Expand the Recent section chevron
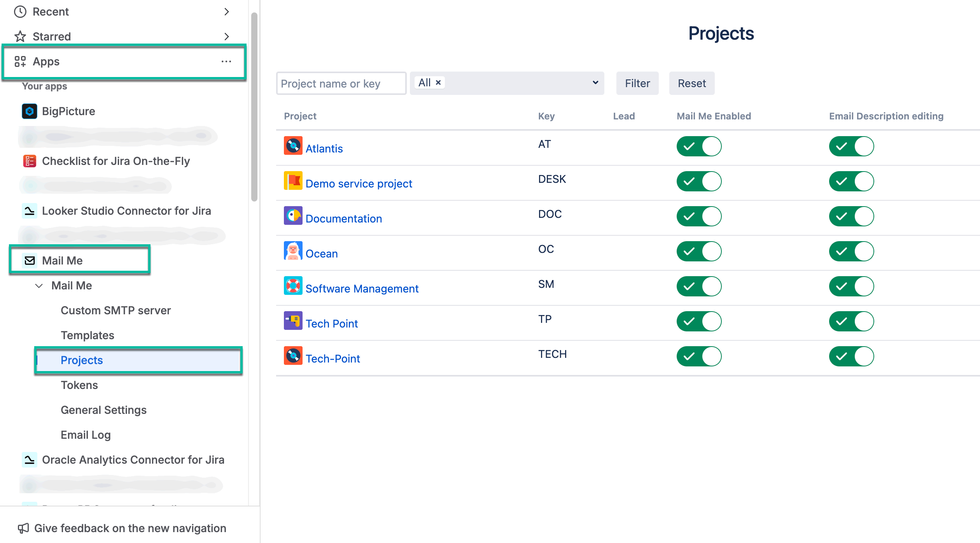The height and width of the screenshot is (543, 980). coord(227,12)
